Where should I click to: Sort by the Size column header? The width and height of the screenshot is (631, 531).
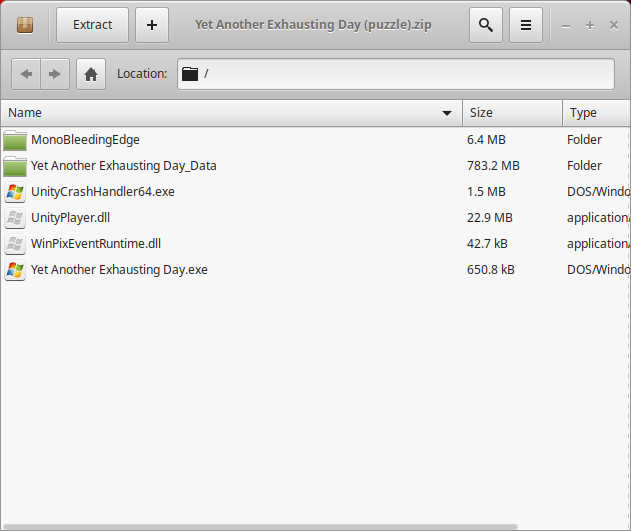[512, 113]
